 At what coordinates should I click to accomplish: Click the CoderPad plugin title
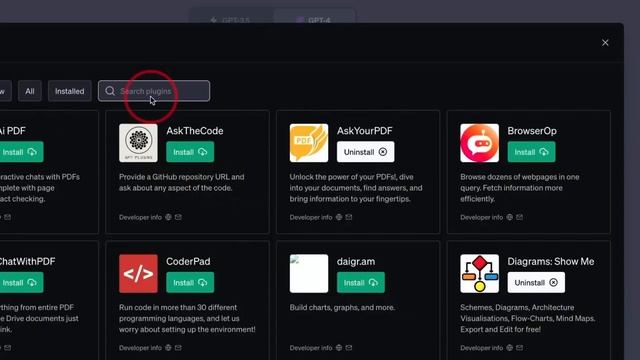[x=188, y=261]
